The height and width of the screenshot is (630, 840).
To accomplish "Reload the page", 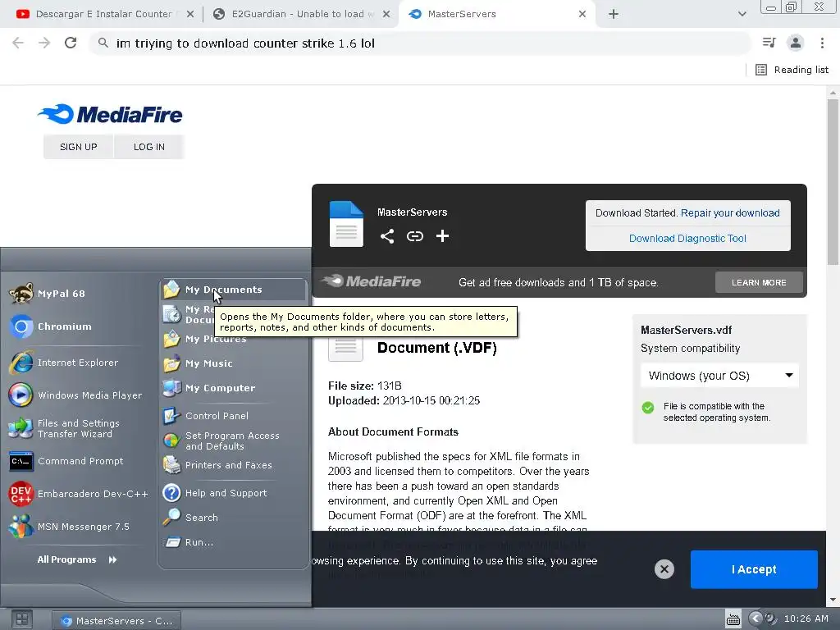I will [71, 43].
